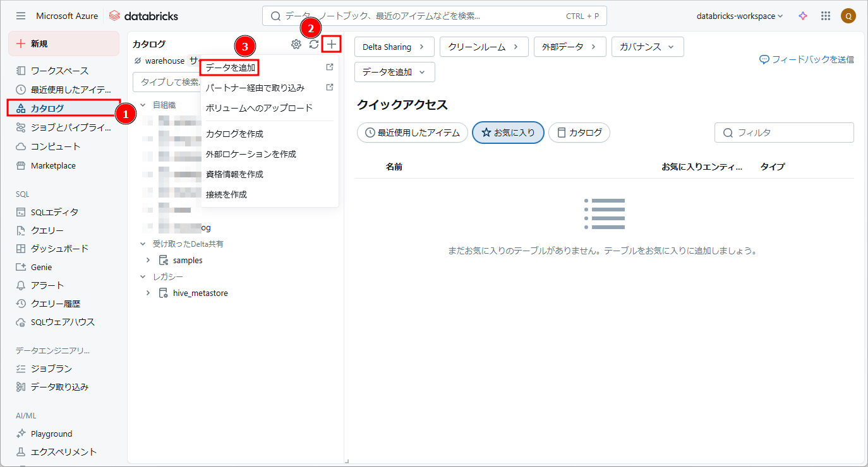The image size is (868, 467).
Task: Open the ガバナンス dropdown
Action: point(647,47)
